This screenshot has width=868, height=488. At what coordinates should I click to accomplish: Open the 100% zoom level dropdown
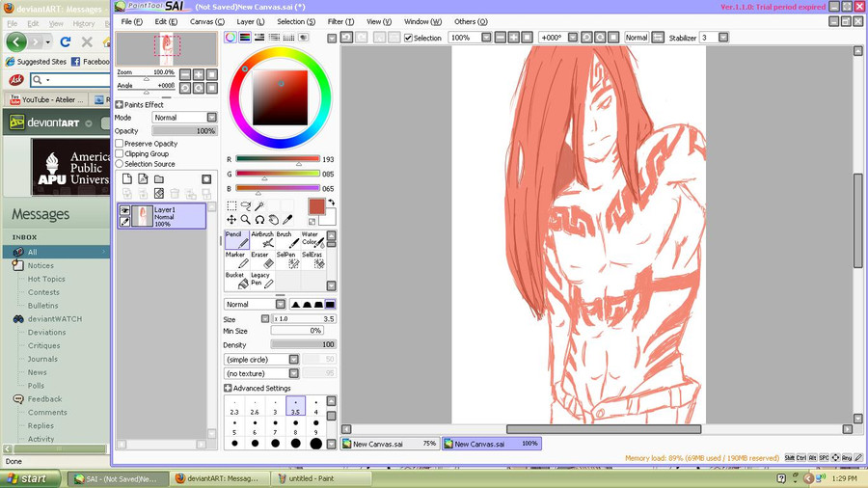click(486, 37)
